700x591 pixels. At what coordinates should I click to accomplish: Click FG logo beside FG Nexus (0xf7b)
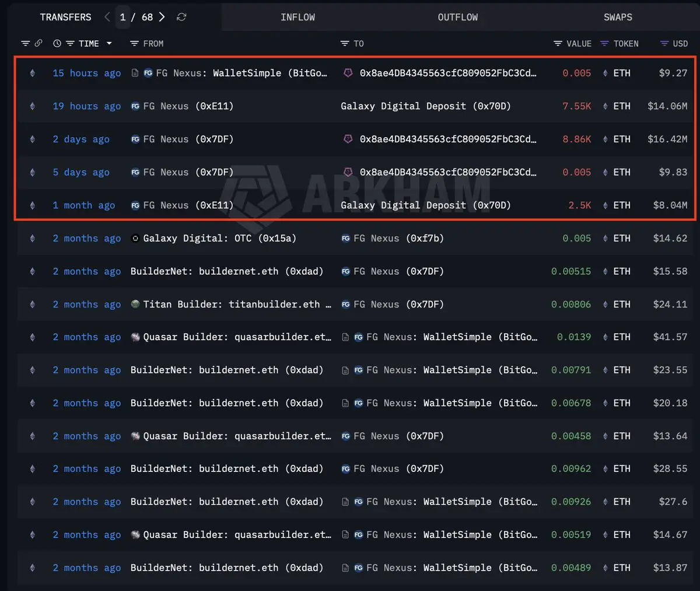click(x=346, y=238)
